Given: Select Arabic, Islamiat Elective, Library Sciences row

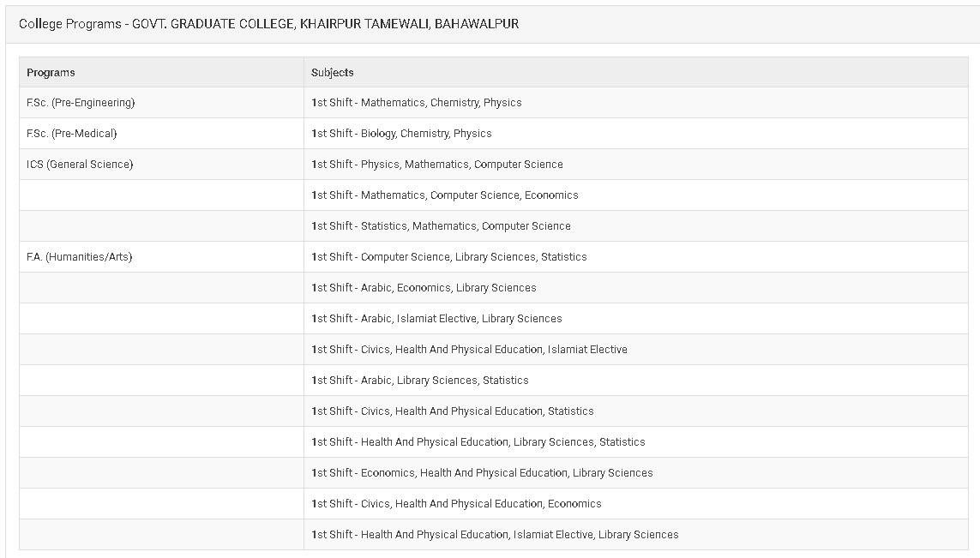Looking at the screenshot, I should (x=636, y=318).
